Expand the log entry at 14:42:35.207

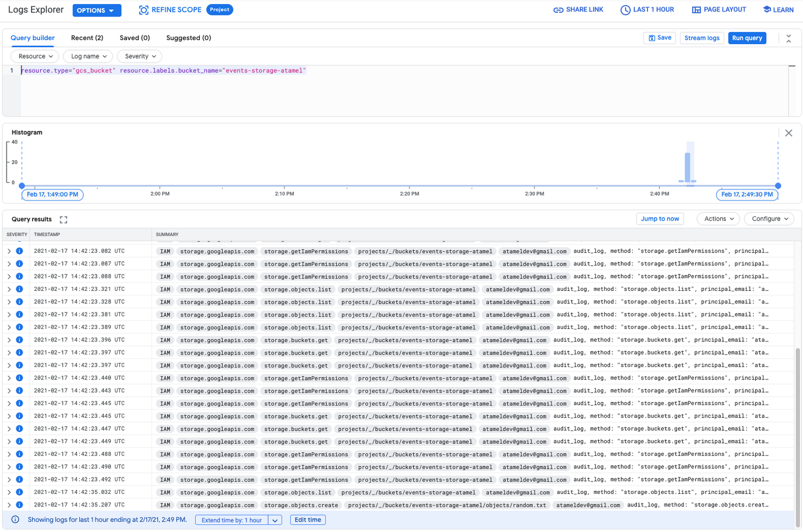click(9, 505)
